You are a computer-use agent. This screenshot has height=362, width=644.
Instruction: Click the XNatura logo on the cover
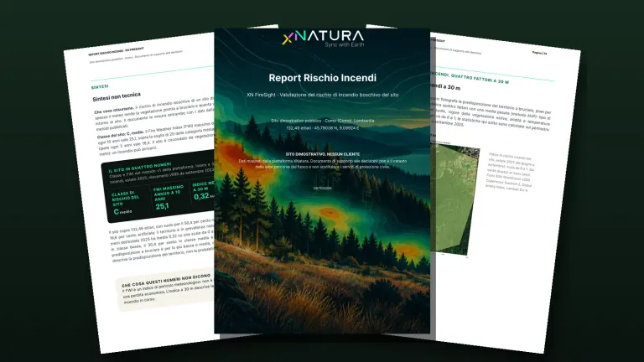323,37
